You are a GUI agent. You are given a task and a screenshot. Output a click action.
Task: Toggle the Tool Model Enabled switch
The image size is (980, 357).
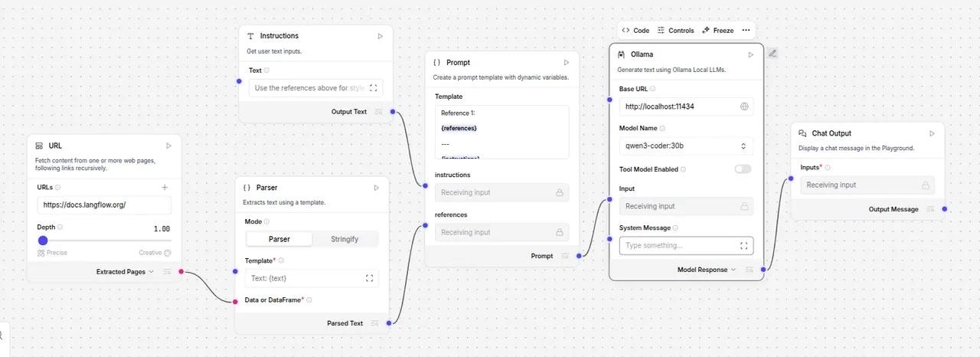pyautogui.click(x=743, y=169)
